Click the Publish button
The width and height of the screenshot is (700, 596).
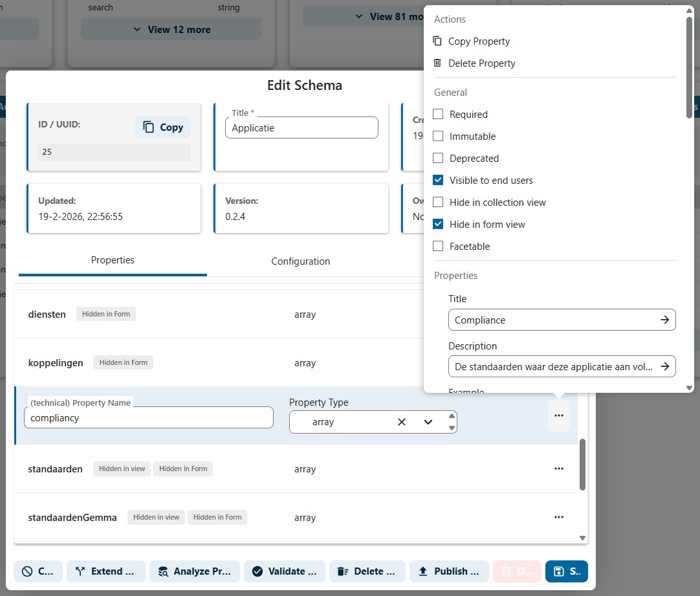point(450,571)
